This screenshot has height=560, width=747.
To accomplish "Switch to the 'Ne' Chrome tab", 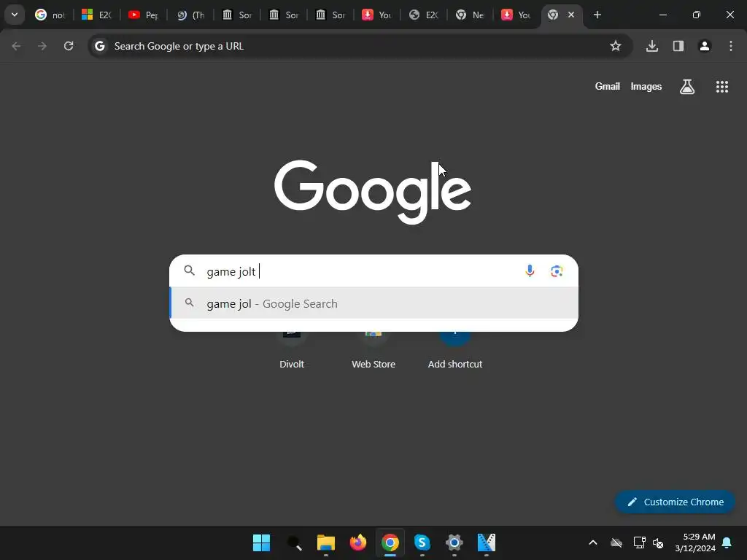I will tap(470, 15).
